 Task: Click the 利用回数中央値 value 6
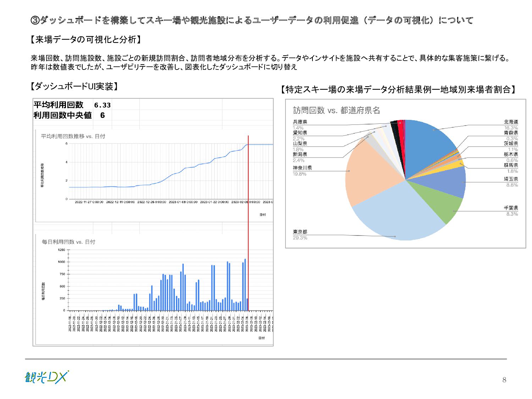[102, 115]
